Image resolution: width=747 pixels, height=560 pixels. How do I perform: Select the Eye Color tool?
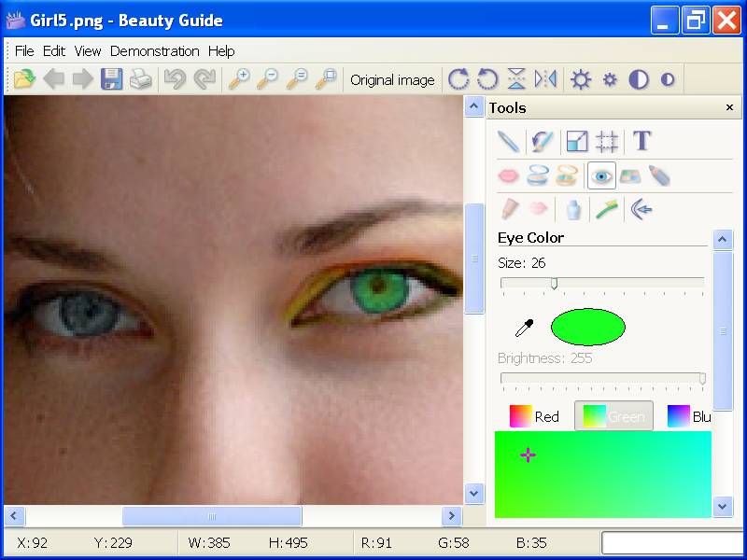[x=601, y=175]
